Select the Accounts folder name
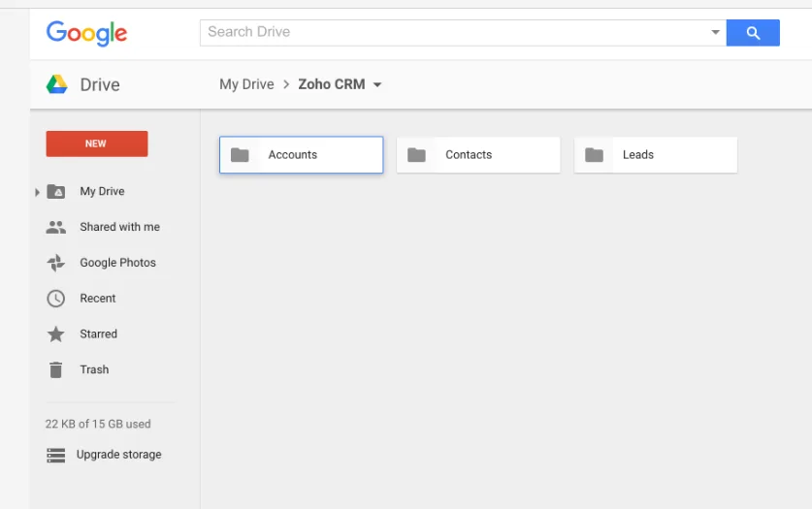Screen dimensions: 812x509 pos(293,155)
